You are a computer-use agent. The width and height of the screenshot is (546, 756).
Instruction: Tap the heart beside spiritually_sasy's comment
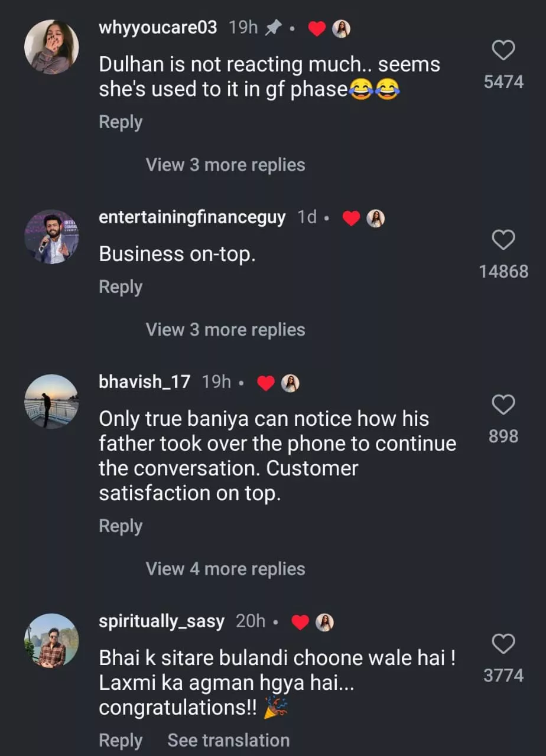[x=503, y=644]
